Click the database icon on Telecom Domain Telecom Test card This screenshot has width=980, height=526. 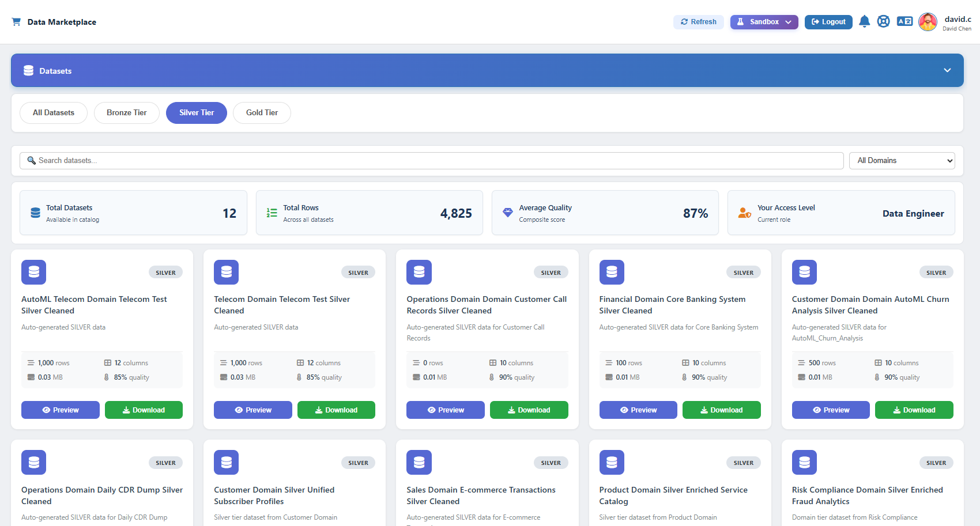[x=226, y=272]
